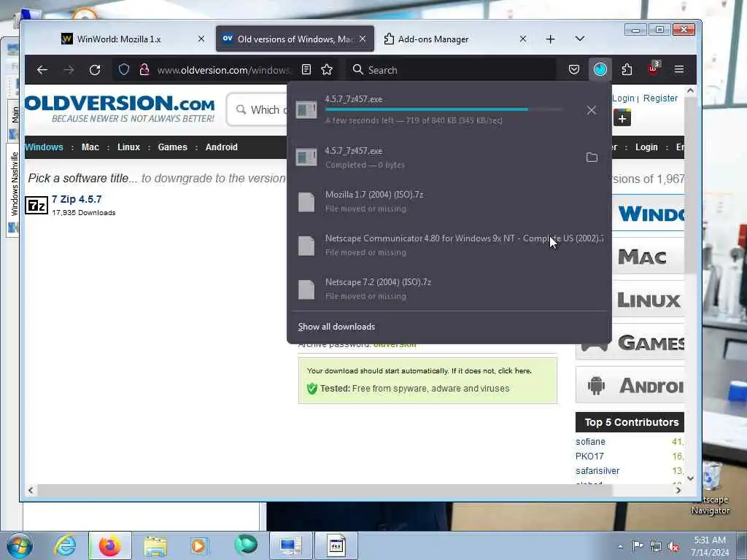747x560 pixels.
Task: Open the Firefox hamburger menu
Action: pyautogui.click(x=679, y=70)
